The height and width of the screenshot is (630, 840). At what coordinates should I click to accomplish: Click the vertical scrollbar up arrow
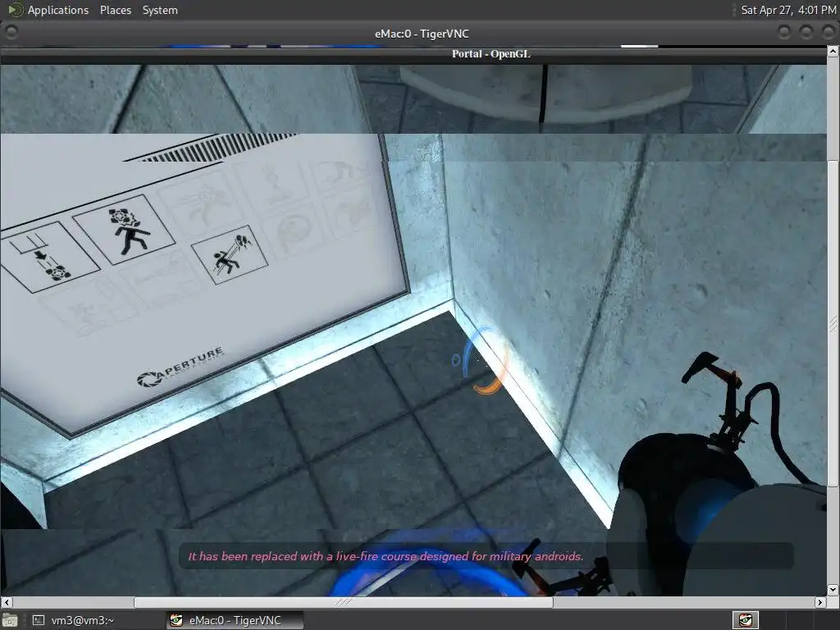pyautogui.click(x=833, y=52)
